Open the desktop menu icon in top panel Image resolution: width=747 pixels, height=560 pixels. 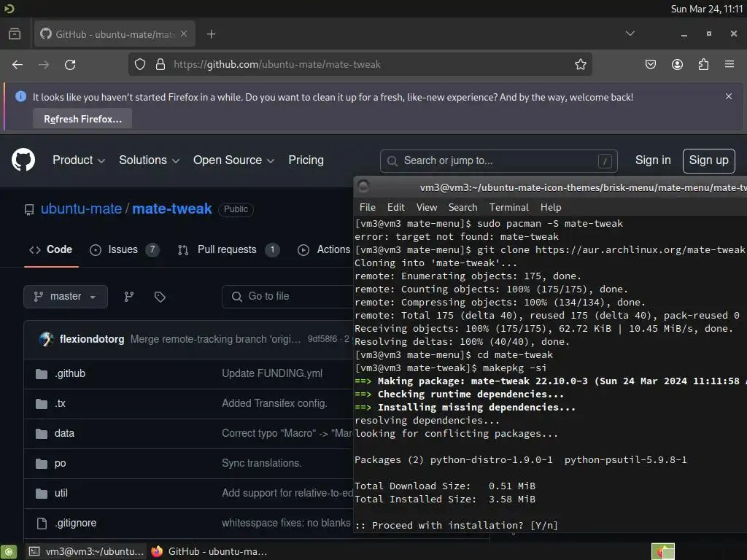pos(9,8)
